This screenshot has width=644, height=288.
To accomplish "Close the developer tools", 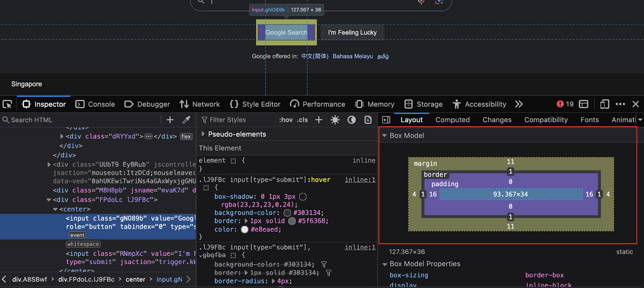I will pyautogui.click(x=635, y=104).
